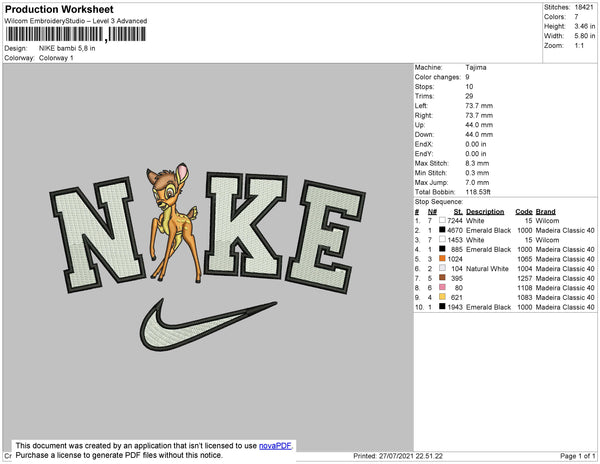Click the embroidered letter K in the preview
Viewport: 600px width, 464px height.
[245, 225]
